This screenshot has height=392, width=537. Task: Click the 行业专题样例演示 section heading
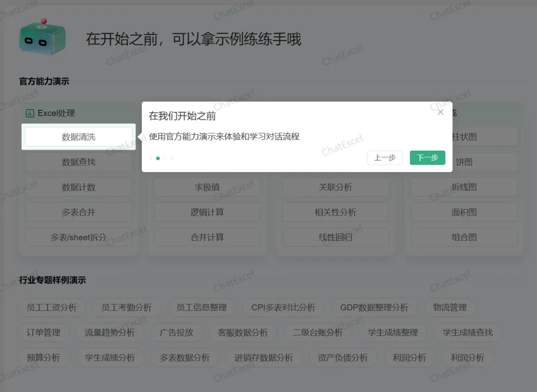pyautogui.click(x=52, y=280)
